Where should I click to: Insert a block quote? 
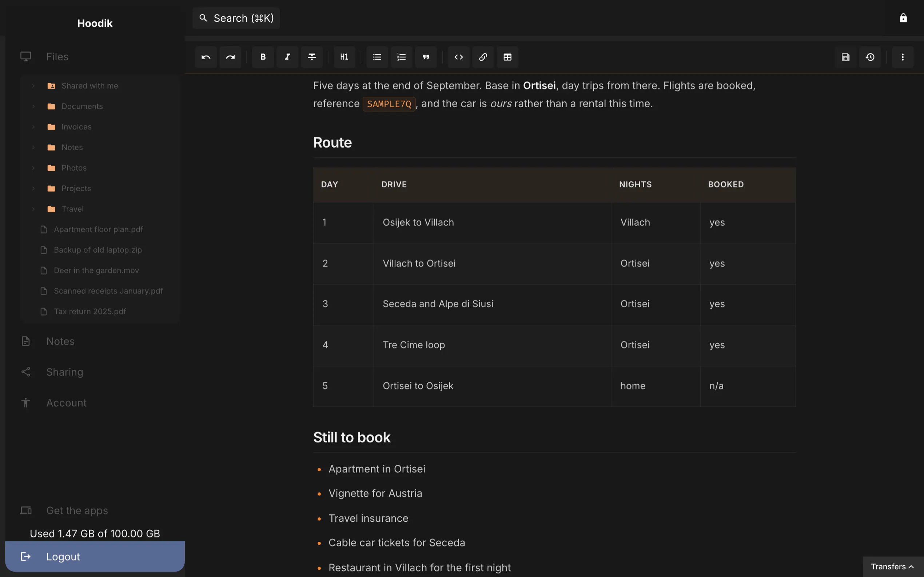pyautogui.click(x=426, y=57)
